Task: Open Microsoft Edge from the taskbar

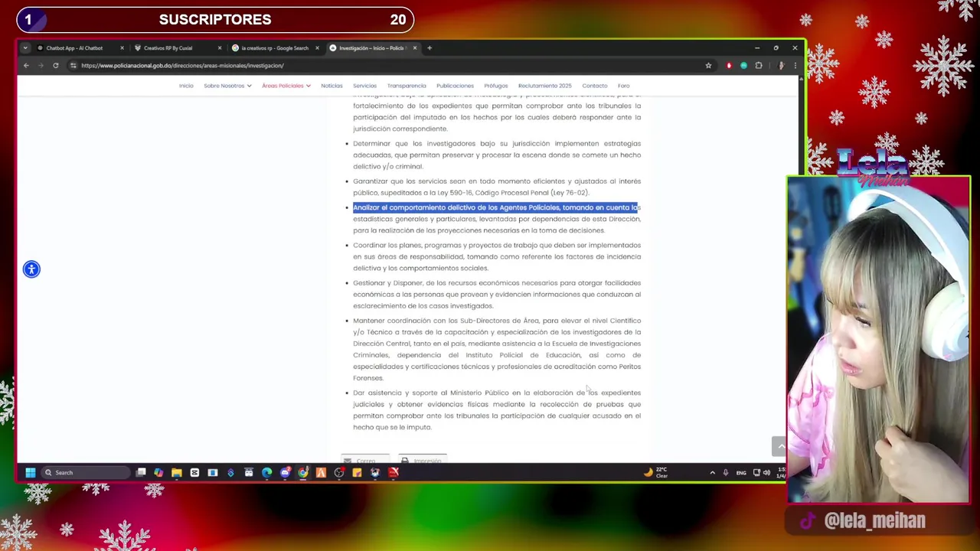Action: click(267, 472)
